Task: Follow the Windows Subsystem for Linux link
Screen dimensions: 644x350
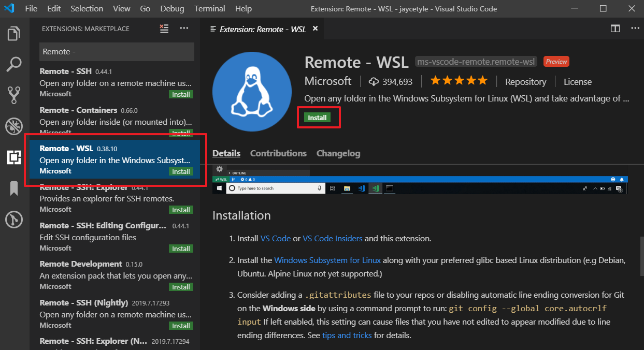Action: [x=327, y=260]
